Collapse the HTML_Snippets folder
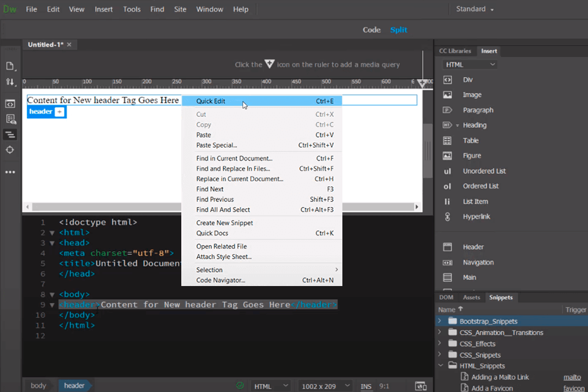Viewport: 588px width, 392px height. click(440, 366)
